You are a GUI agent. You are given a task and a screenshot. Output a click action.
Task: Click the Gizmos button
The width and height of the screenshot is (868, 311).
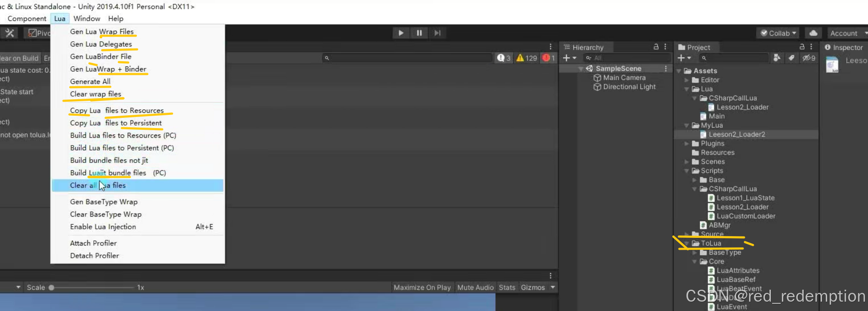533,288
